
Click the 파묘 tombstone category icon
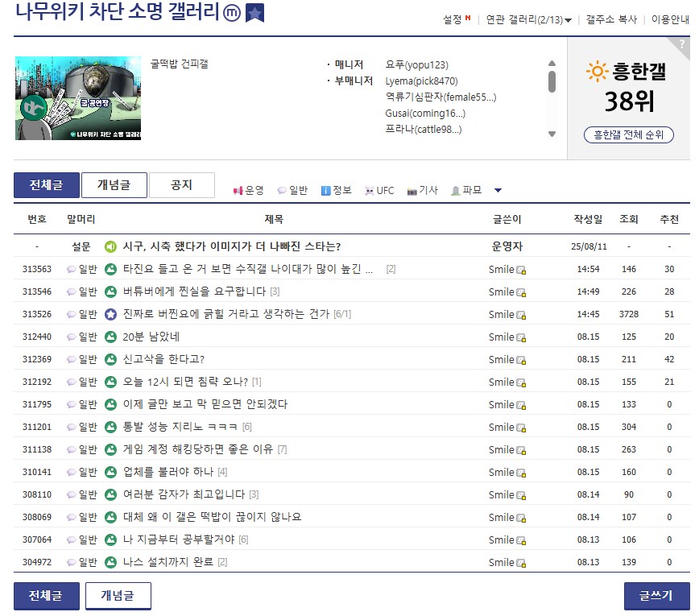point(456,189)
